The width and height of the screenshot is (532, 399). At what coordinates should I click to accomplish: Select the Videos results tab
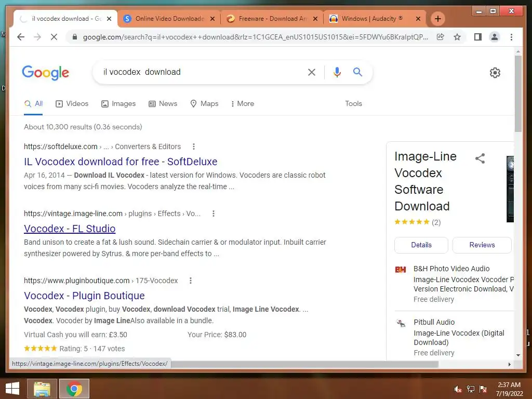point(72,104)
